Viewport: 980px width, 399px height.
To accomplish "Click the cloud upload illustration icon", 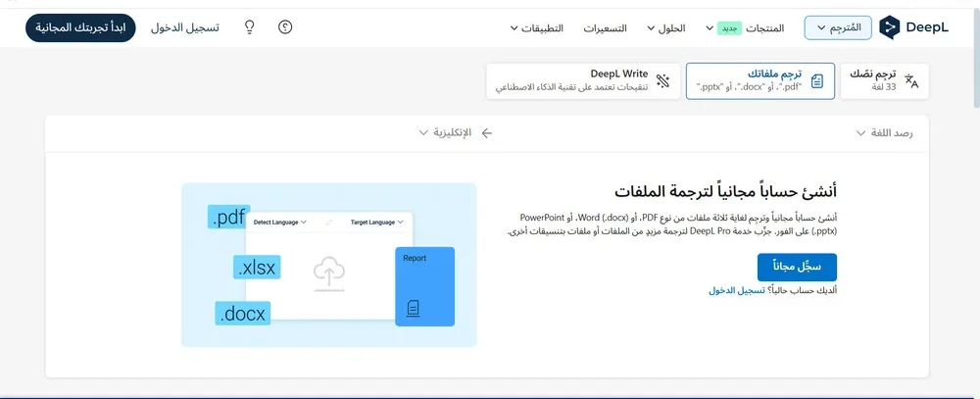I will pos(327,274).
